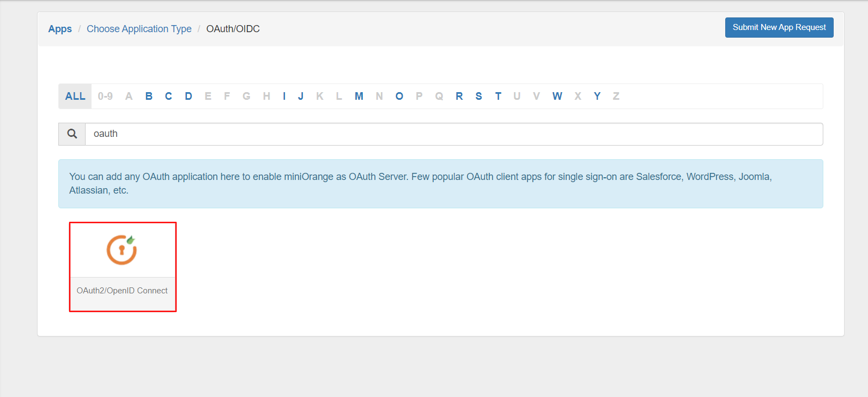
Task: Filter apps by letter Z
Action: point(616,97)
